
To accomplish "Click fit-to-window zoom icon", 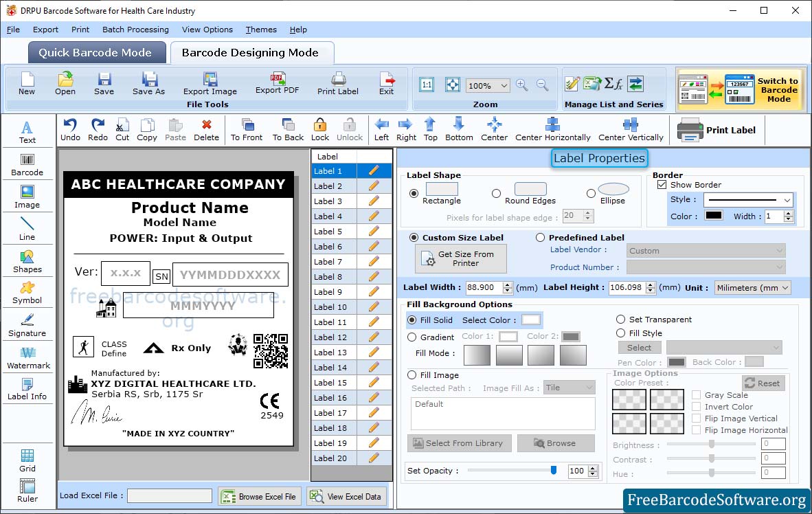I will pyautogui.click(x=453, y=85).
